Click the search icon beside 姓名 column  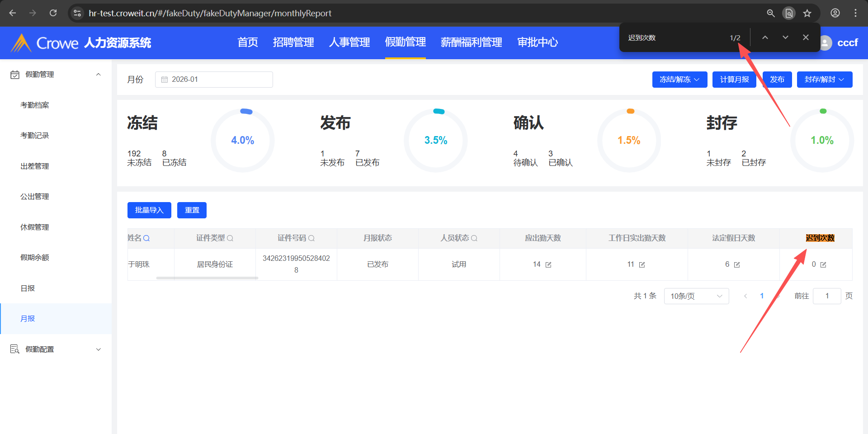[x=146, y=238]
